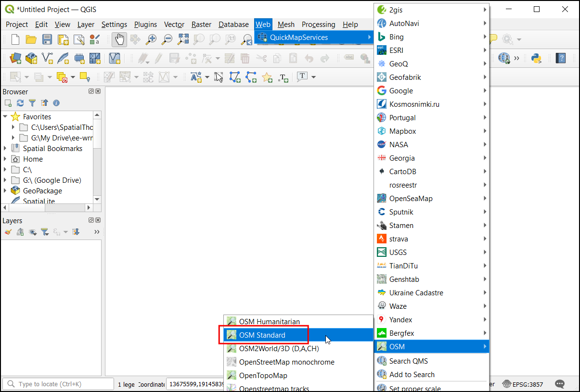Select OpenTopoMap from the OSM list
The image size is (580, 392).
click(x=299, y=376)
